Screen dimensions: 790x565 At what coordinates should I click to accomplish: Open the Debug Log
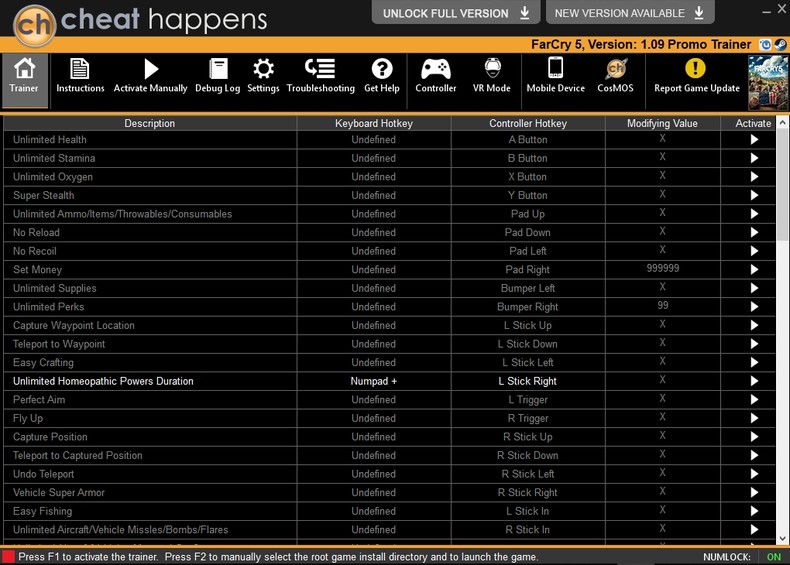tap(218, 76)
